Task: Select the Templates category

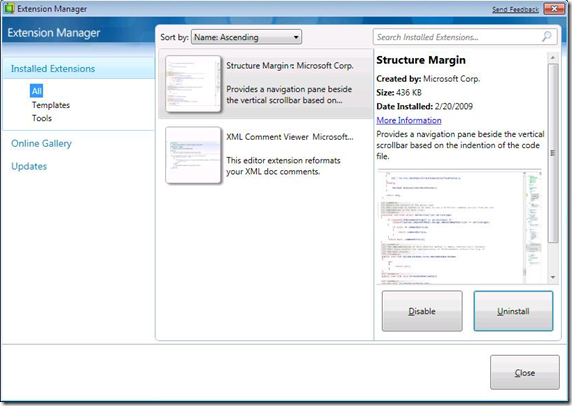Action: (x=51, y=105)
